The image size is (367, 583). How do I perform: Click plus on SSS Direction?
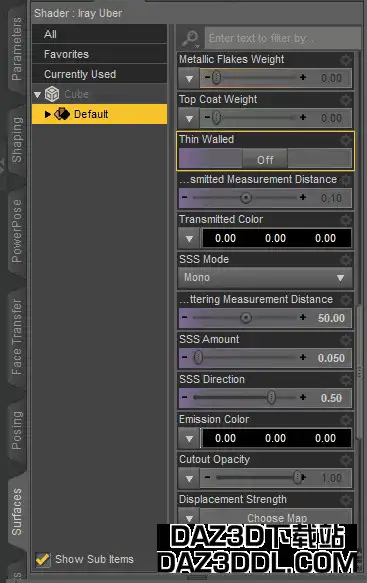(303, 397)
